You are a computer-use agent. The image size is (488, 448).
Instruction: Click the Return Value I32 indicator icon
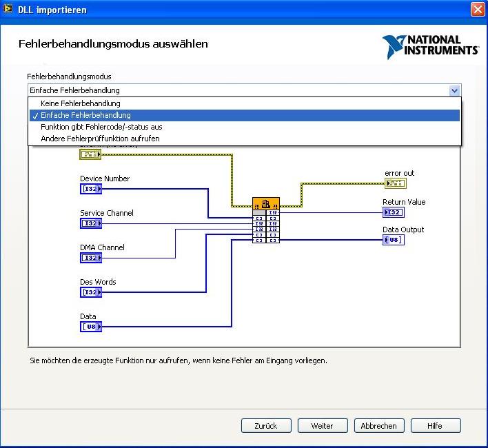(x=394, y=212)
